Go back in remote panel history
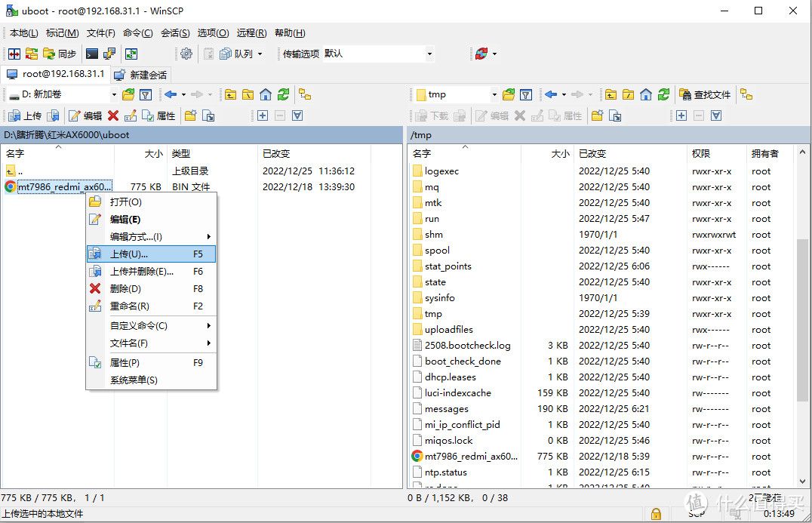 pos(551,95)
